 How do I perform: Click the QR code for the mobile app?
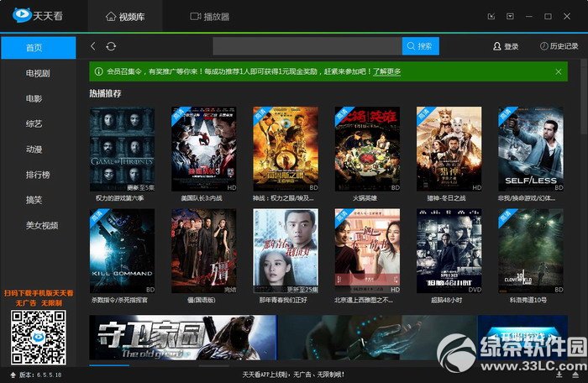(x=39, y=337)
